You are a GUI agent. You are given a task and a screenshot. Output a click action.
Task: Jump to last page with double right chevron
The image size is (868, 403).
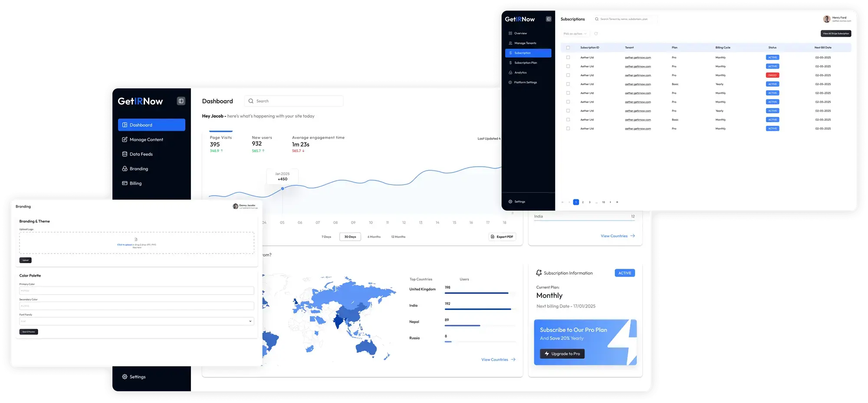point(617,202)
